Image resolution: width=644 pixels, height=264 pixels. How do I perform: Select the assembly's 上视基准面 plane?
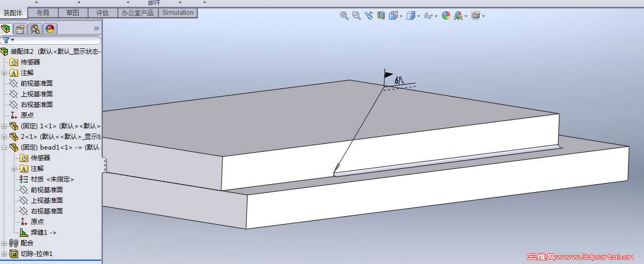pyautogui.click(x=31, y=94)
